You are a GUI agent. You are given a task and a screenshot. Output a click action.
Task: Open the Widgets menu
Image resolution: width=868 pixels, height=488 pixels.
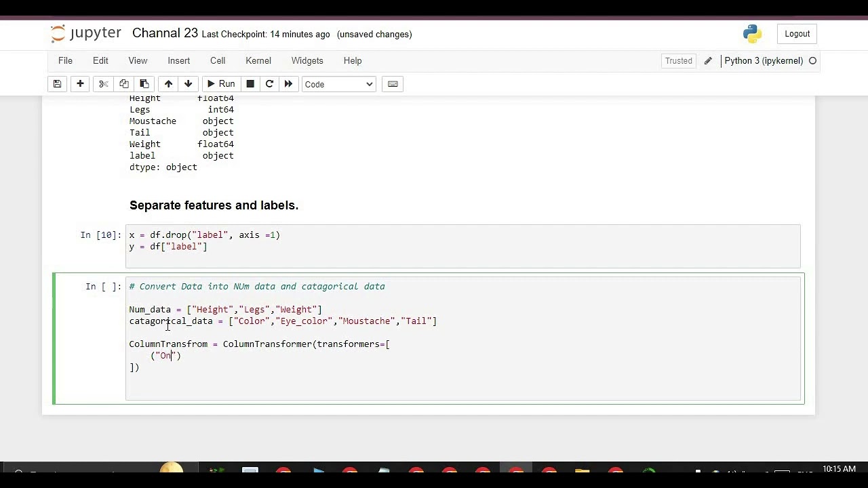pos(307,61)
